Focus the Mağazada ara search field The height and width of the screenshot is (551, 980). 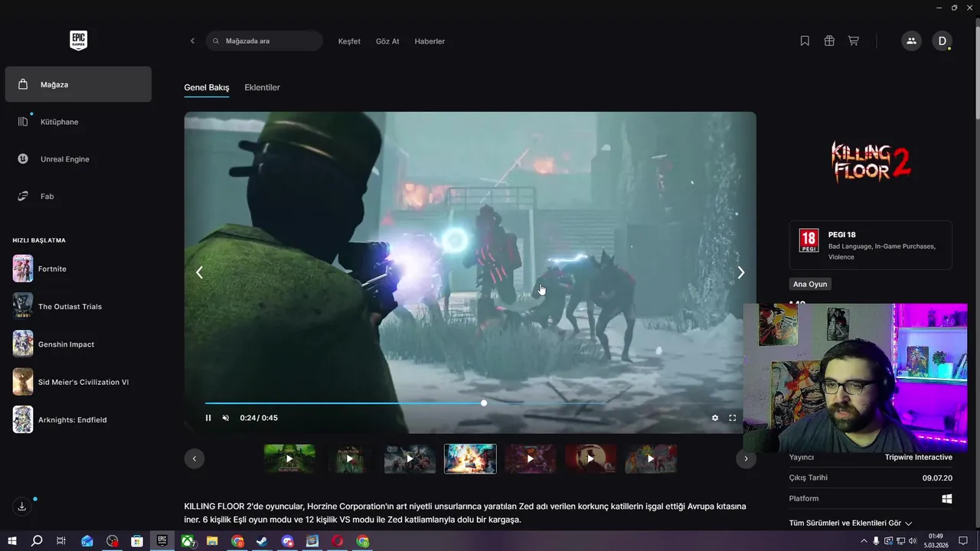click(x=264, y=41)
